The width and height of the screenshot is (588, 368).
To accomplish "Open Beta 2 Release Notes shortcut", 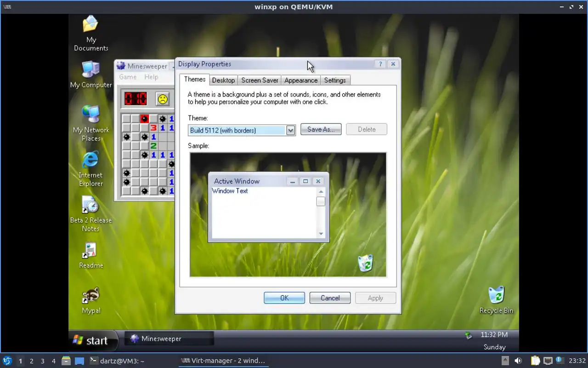I will click(90, 214).
